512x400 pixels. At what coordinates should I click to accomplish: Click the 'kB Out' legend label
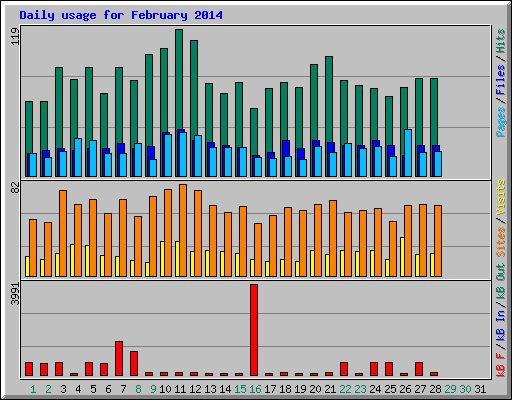500,281
